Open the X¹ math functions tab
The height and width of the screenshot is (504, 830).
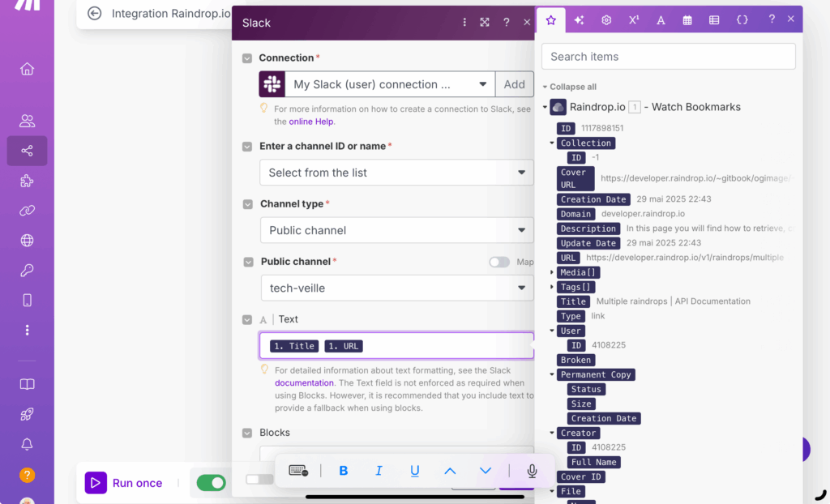pos(634,20)
